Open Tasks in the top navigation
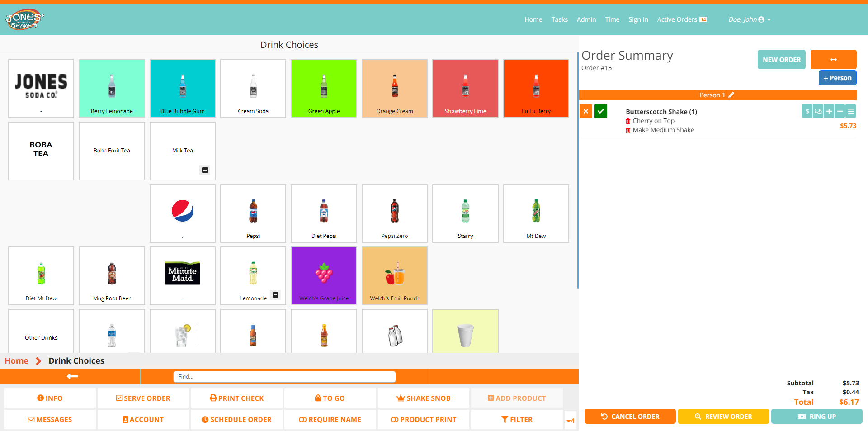868x431 pixels. pos(559,19)
